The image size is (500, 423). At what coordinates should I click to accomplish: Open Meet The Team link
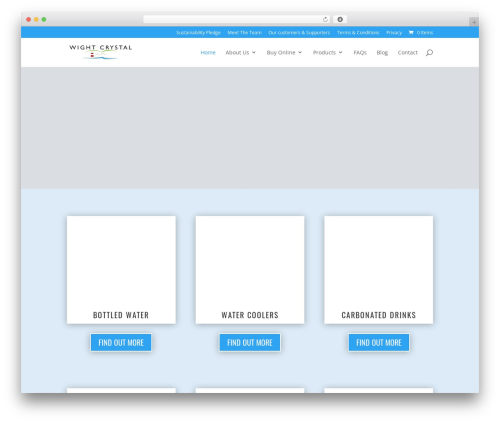244,32
